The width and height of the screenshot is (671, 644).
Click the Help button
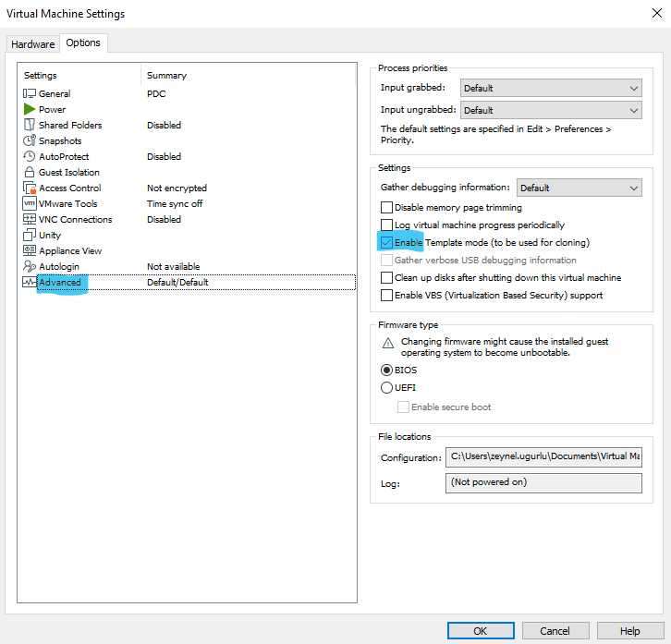point(630,631)
